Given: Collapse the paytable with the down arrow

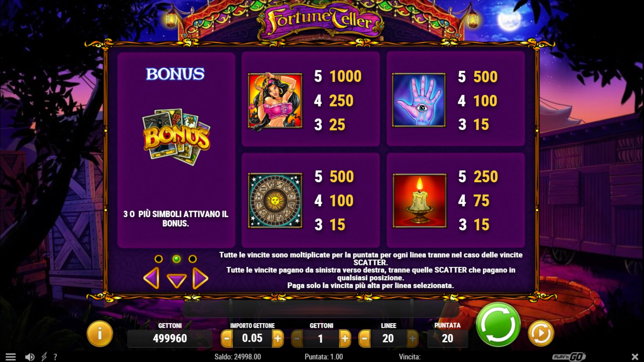Looking at the screenshot, I should pos(176,281).
